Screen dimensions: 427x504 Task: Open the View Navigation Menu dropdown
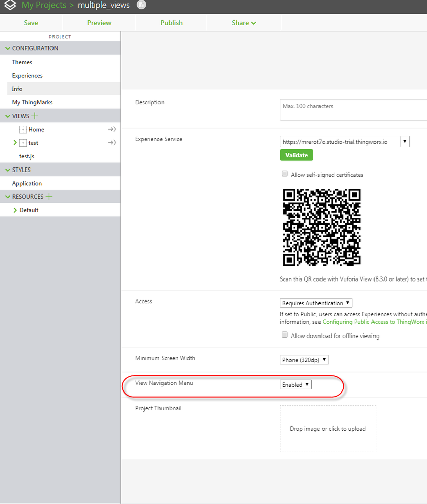296,385
